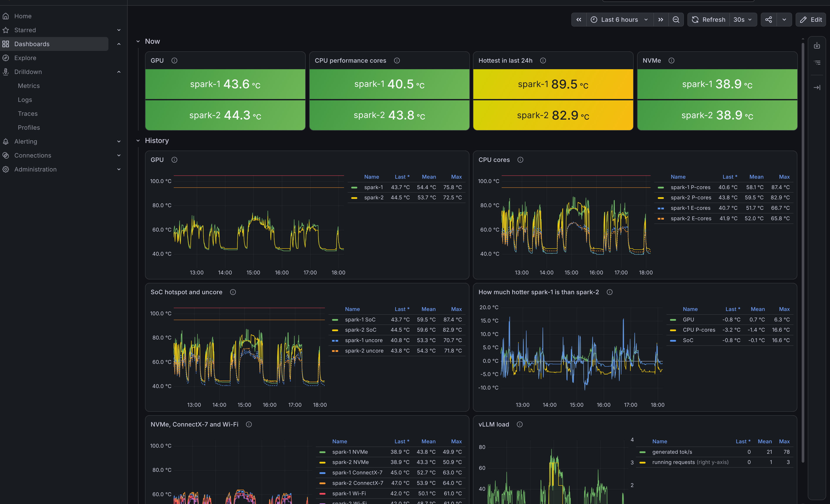Show info for Hottest in last 24h panel

[543, 60]
